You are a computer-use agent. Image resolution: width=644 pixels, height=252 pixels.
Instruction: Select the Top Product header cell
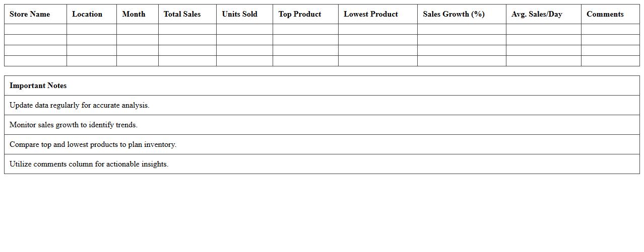coord(300,14)
